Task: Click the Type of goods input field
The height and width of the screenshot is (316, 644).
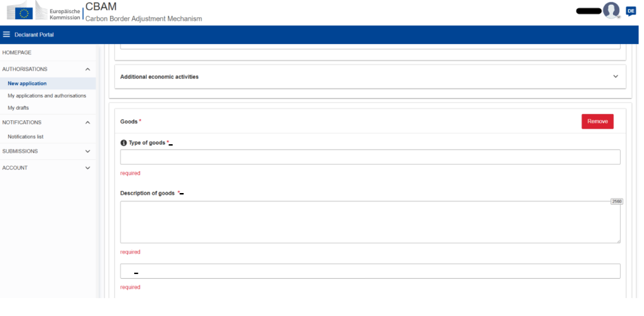Action: pyautogui.click(x=369, y=157)
